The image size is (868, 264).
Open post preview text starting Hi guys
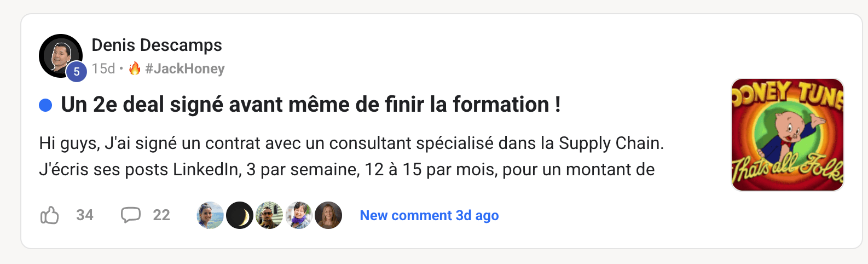(x=351, y=156)
